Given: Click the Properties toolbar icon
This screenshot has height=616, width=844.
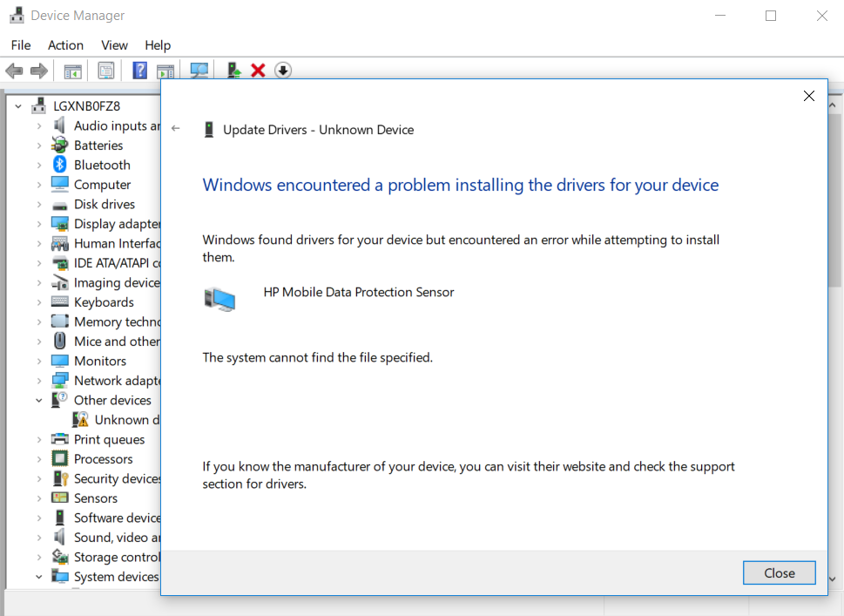Looking at the screenshot, I should (106, 71).
